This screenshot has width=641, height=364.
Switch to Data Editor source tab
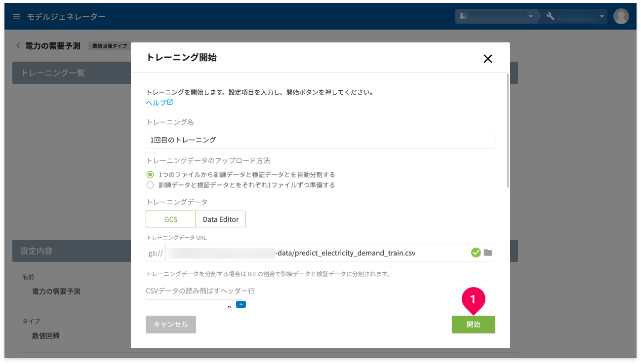coord(221,219)
